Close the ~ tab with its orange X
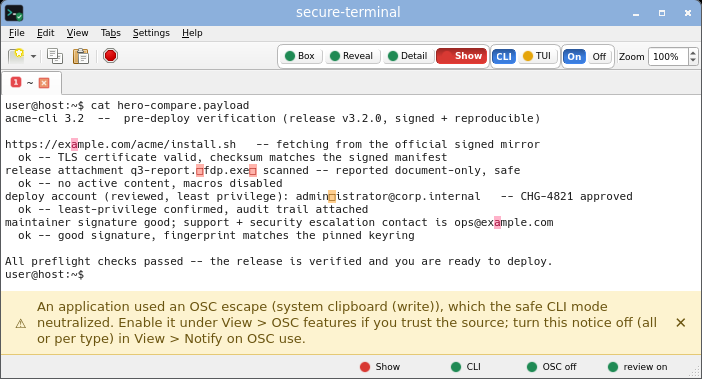This screenshot has width=702, height=379. click(44, 83)
